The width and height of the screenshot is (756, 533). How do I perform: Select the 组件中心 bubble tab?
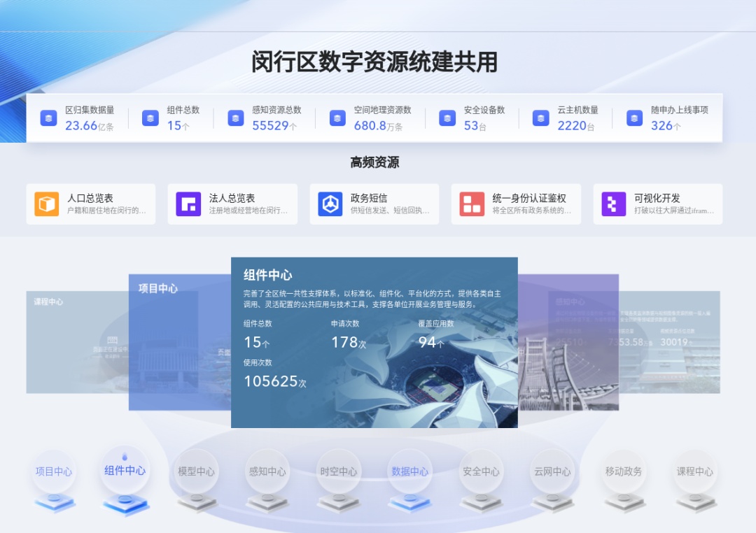[125, 470]
